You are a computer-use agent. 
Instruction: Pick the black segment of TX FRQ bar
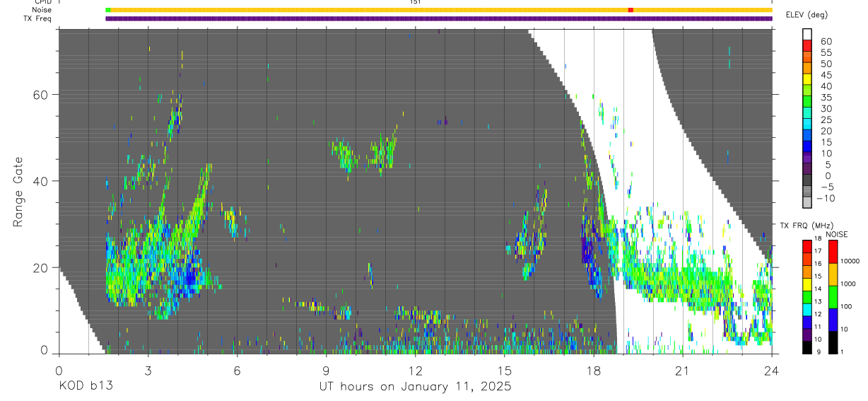point(807,347)
